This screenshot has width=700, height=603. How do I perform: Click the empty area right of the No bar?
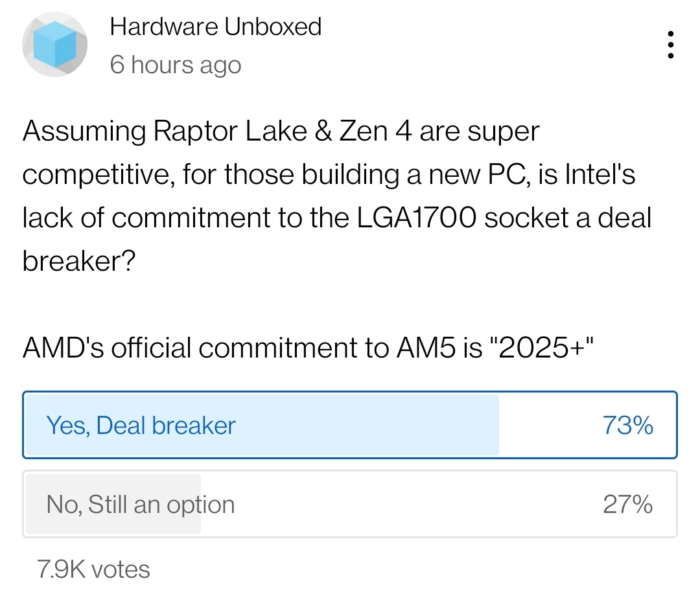(x=402, y=504)
